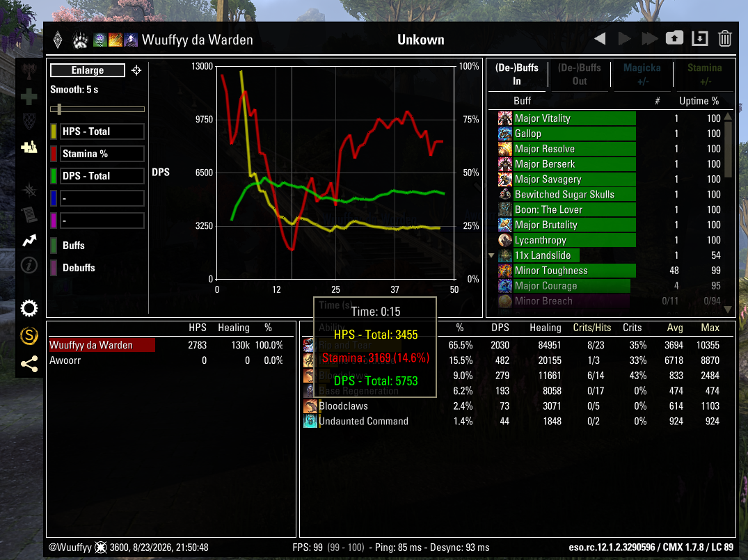Click the Major Vitality buff icon

pyautogui.click(x=504, y=118)
